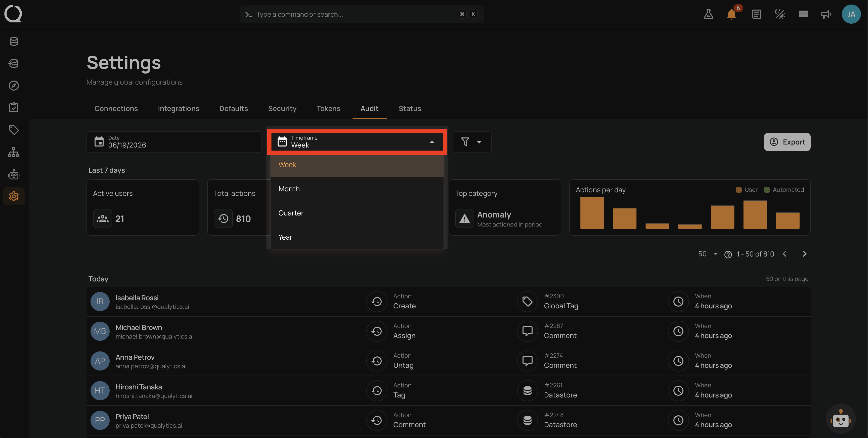Click Isabella Rossi's IR avatar

point(100,301)
